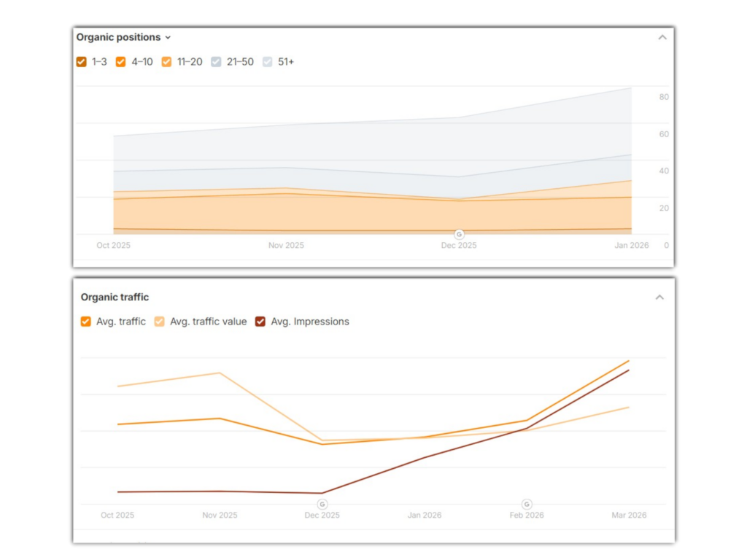This screenshot has height=560, width=747.
Task: Click Feb 2026 Google update marker
Action: pyautogui.click(x=527, y=504)
